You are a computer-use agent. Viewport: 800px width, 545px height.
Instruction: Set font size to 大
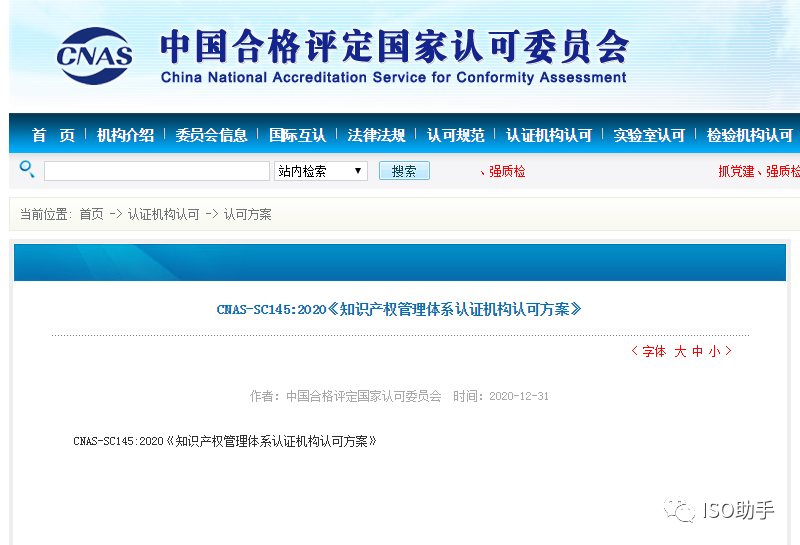[680, 351]
